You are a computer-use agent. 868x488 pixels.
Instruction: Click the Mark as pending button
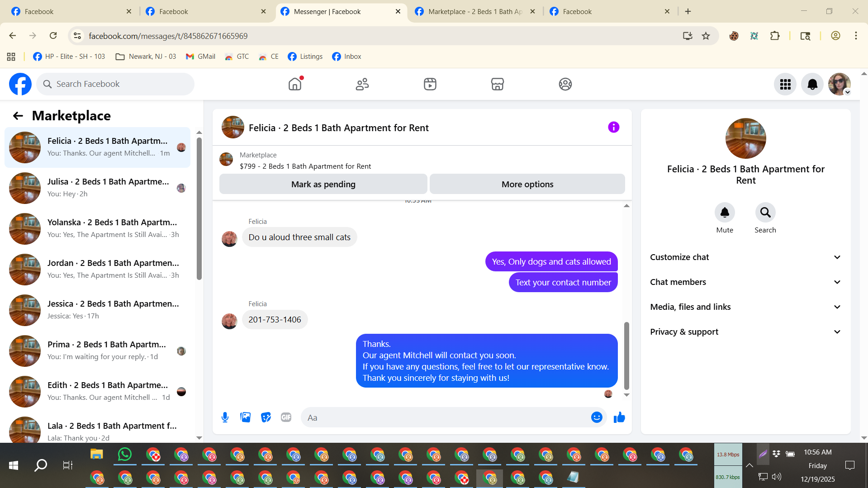click(x=323, y=184)
